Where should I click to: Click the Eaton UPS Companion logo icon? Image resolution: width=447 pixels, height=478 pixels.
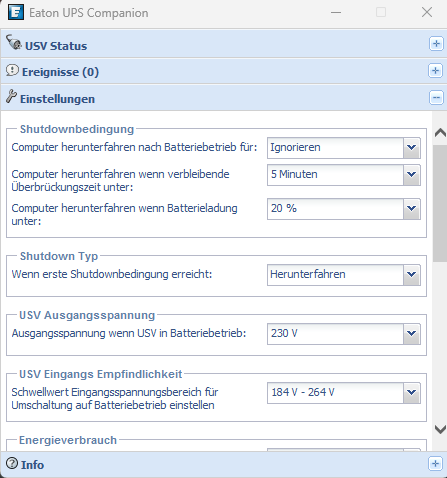click(x=16, y=12)
